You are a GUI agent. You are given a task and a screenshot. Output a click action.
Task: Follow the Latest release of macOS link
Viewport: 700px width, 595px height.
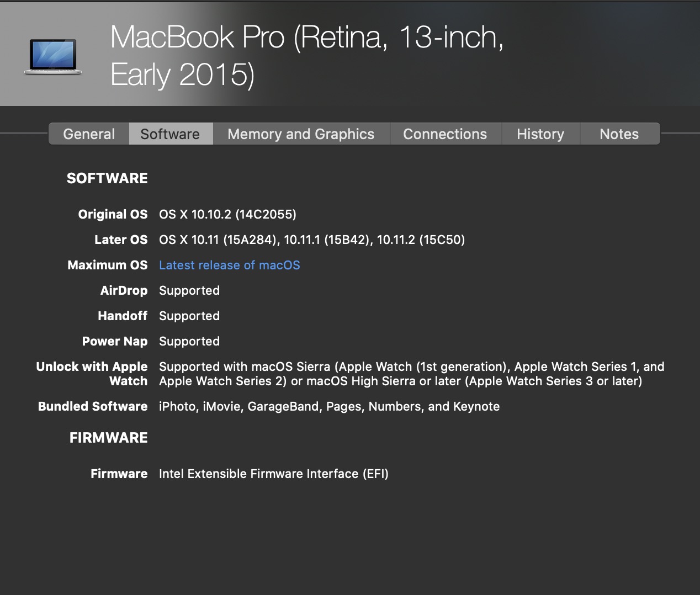[x=230, y=265]
